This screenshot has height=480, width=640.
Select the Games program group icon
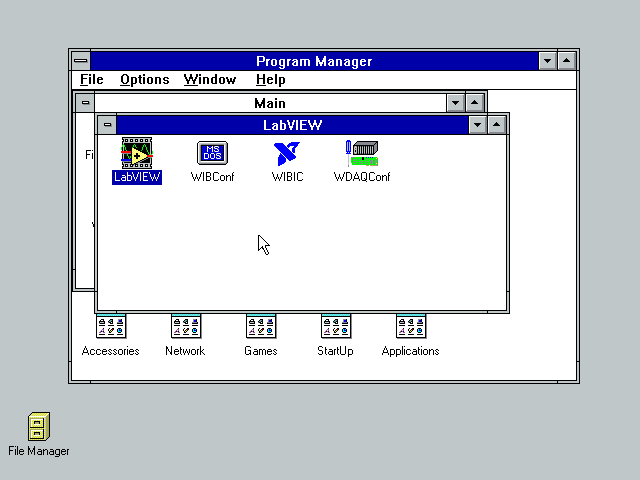[261, 327]
